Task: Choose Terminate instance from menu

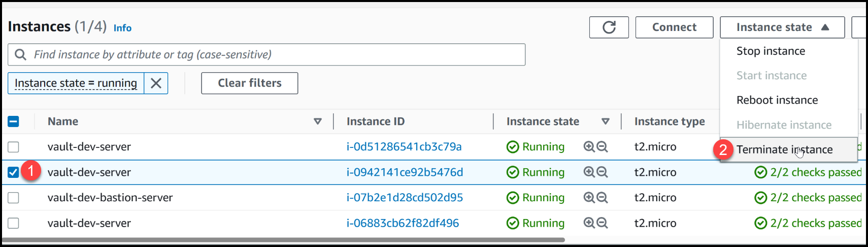Action: (x=784, y=149)
